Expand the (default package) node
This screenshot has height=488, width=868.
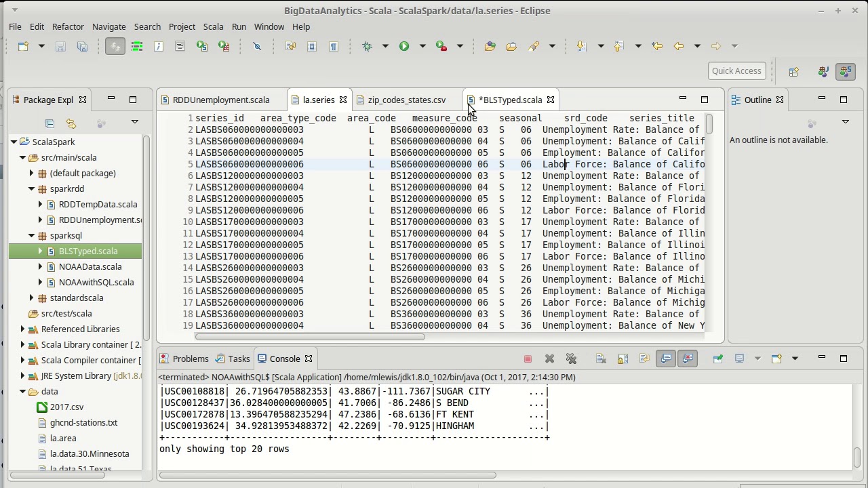[x=31, y=173]
